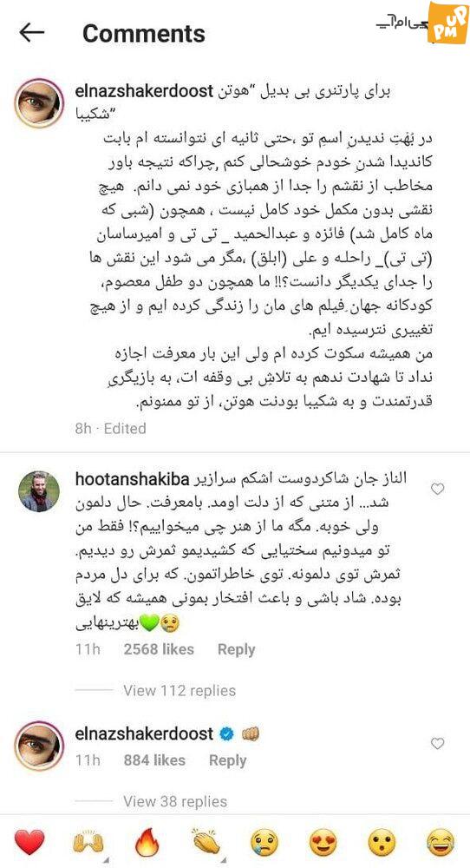Like elnazshakerdoost's fist emoji comment
470x868 pixels.
coord(437,744)
